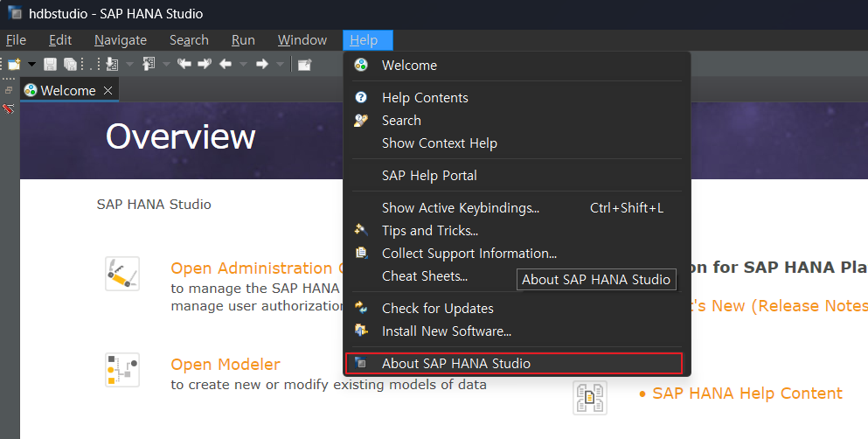Open the Run menu
The width and height of the screenshot is (868, 439).
(x=243, y=40)
